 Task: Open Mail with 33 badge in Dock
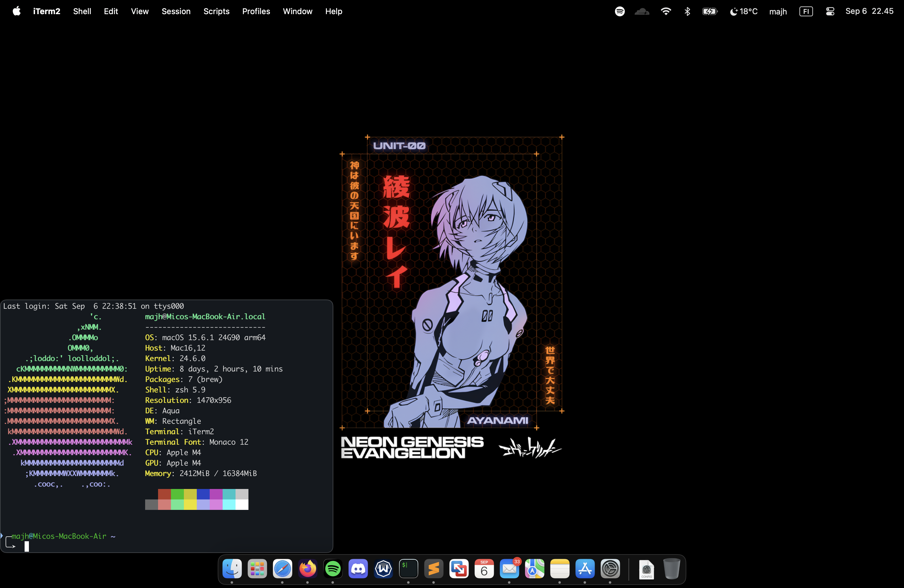click(x=509, y=569)
